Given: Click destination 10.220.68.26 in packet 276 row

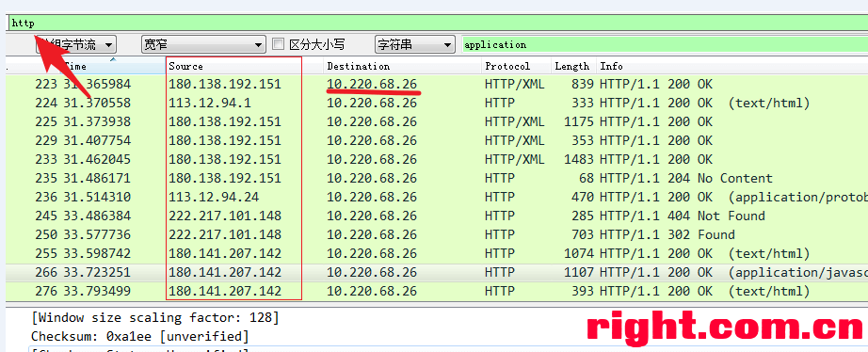Looking at the screenshot, I should pyautogui.click(x=372, y=291).
